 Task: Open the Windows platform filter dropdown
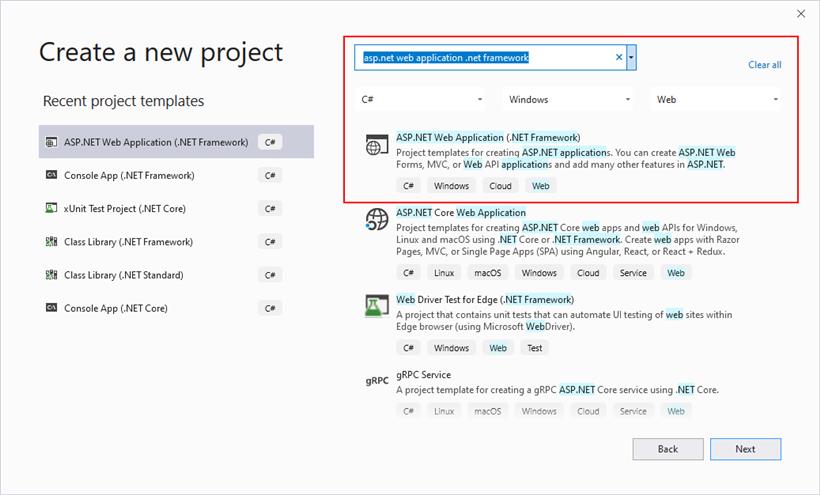tap(569, 99)
